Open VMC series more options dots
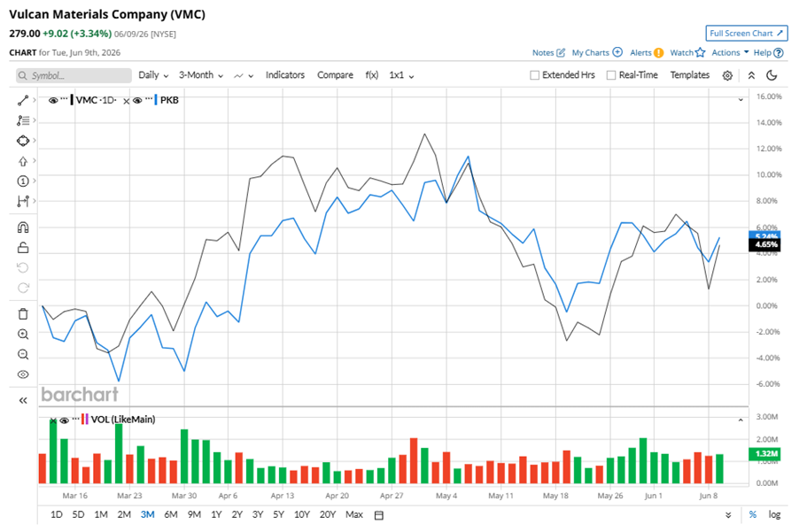The image size is (799, 532). [64, 97]
